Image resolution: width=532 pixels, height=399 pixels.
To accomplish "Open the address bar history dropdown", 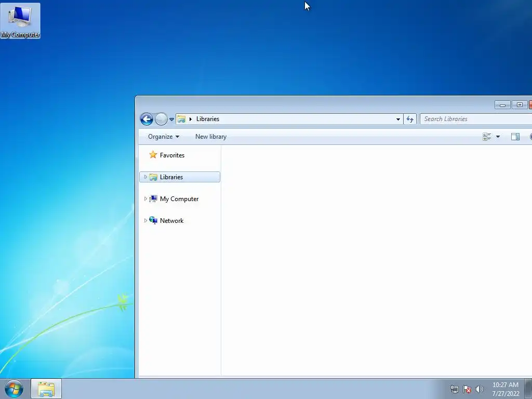I will [x=398, y=119].
